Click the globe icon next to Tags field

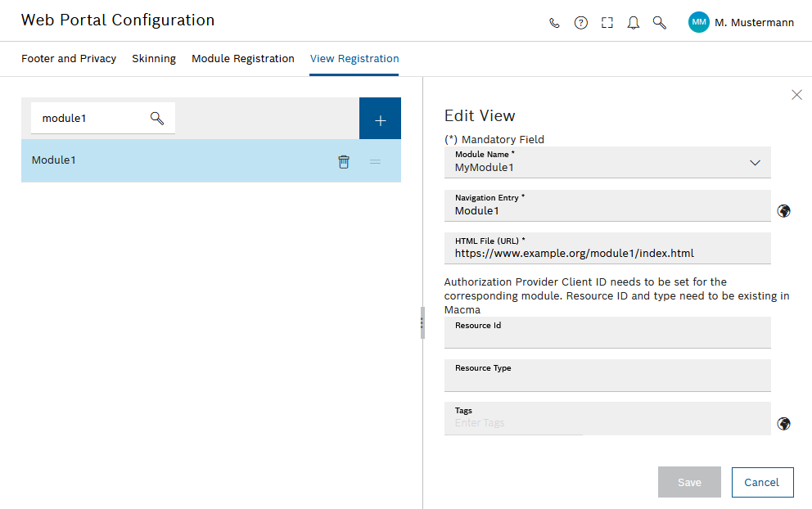coord(783,424)
